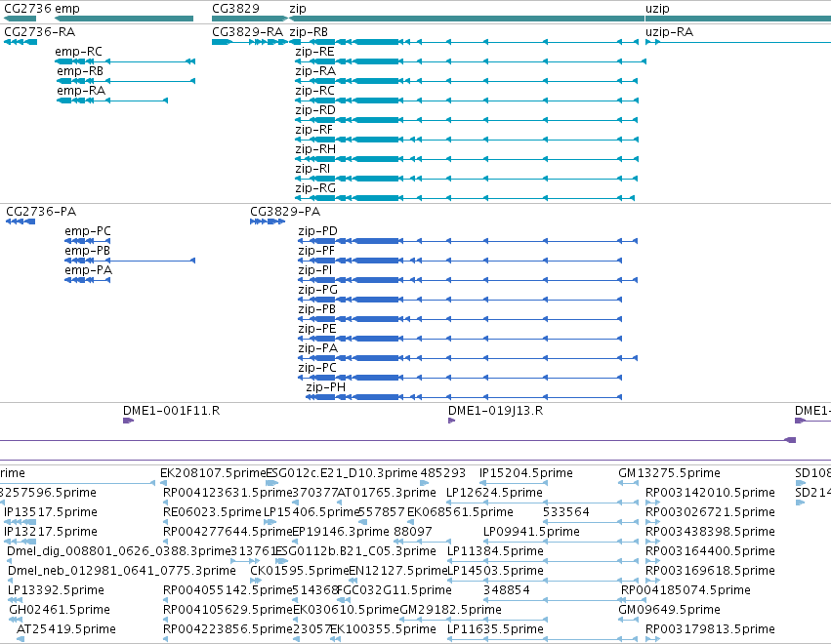Screen dimensions: 831x644
Task: Click the CG3829 gene label
Action: coord(236,9)
